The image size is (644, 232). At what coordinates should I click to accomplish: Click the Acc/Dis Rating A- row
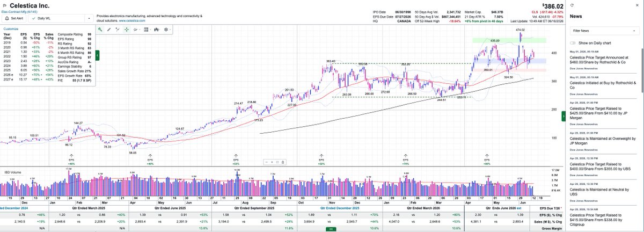[x=75, y=61]
